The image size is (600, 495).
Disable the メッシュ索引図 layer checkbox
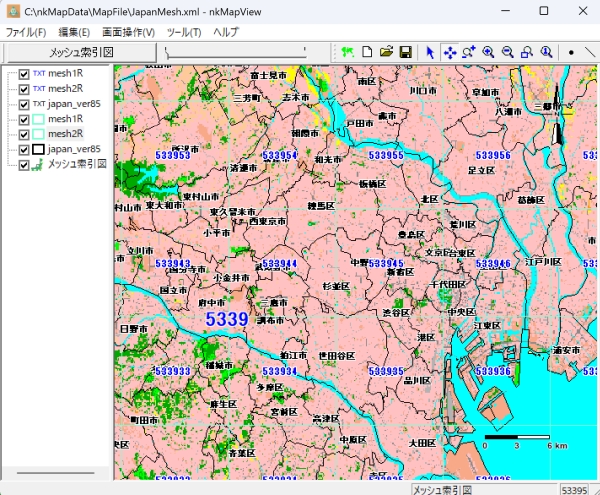click(x=24, y=164)
